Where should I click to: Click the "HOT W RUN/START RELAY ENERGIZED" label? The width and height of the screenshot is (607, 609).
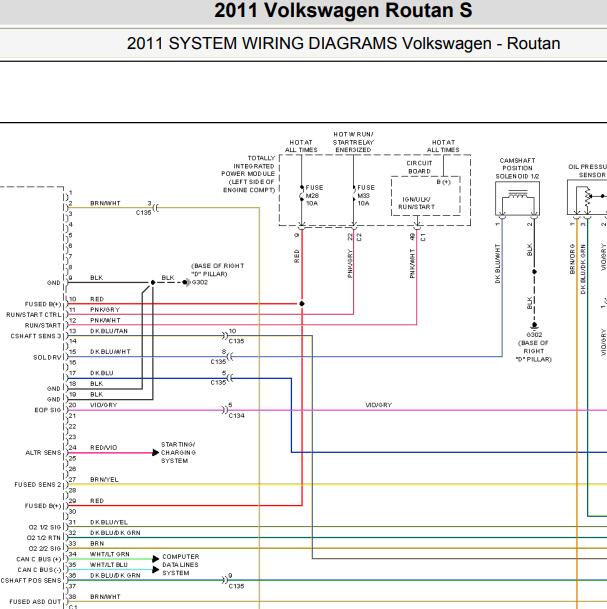pos(353,142)
